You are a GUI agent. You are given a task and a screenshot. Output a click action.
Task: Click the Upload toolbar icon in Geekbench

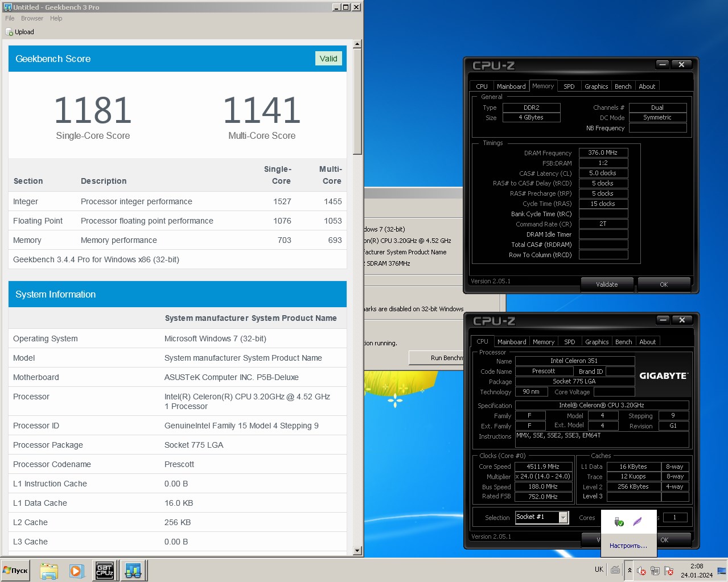pyautogui.click(x=20, y=32)
